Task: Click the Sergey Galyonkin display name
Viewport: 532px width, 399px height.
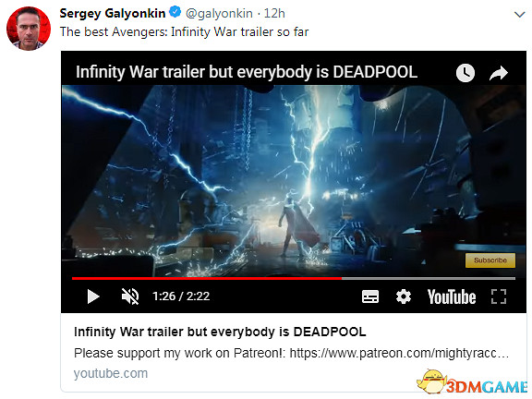Action: tap(113, 13)
